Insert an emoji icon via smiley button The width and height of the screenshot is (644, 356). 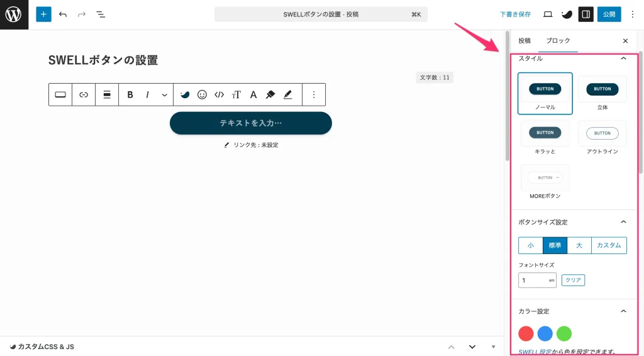pyautogui.click(x=202, y=95)
